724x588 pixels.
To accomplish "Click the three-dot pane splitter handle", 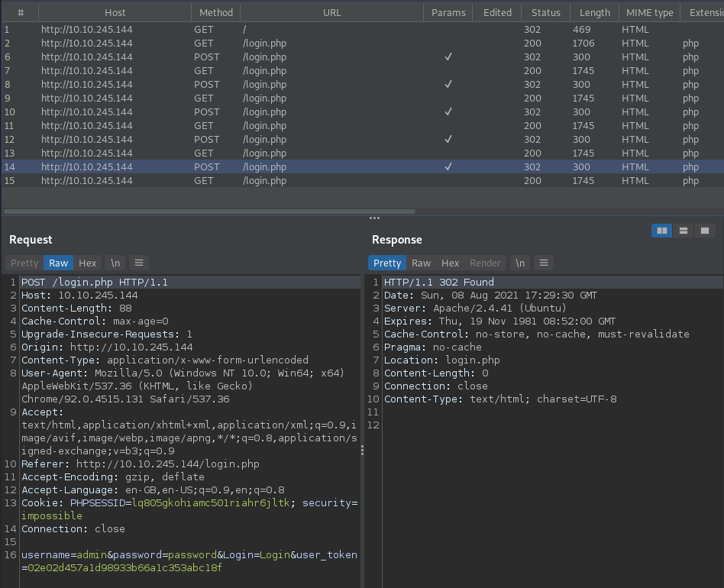I will pos(374,218).
